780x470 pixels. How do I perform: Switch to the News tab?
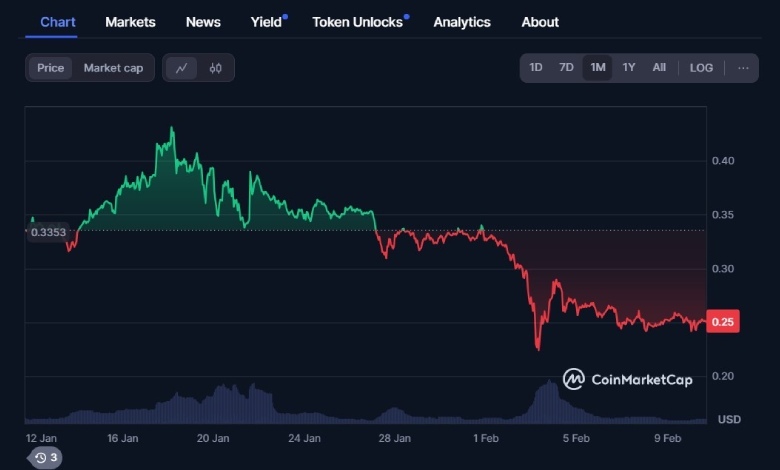203,22
